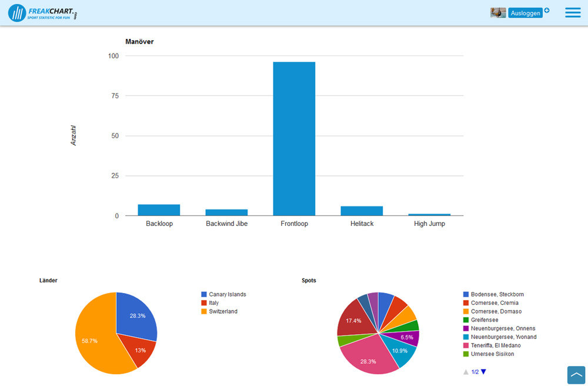Click the Backwind Jibe bar
The height and width of the screenshot is (386, 588).
(x=226, y=212)
